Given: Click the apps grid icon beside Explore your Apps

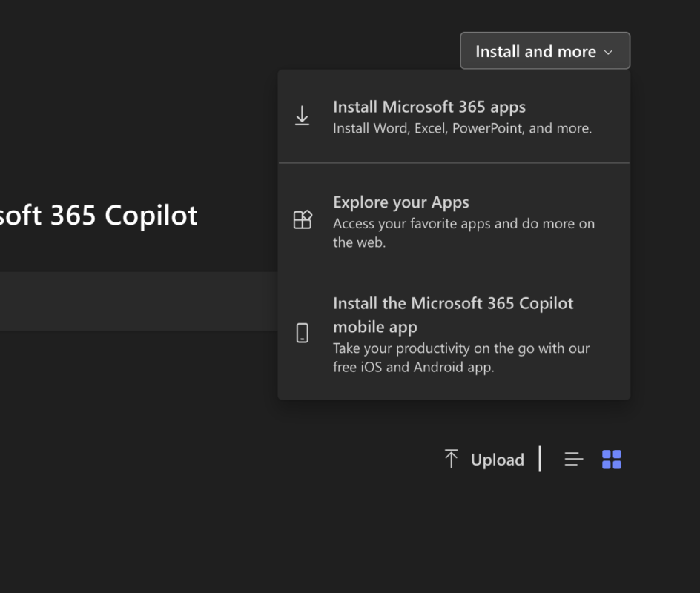Looking at the screenshot, I should click(x=303, y=219).
